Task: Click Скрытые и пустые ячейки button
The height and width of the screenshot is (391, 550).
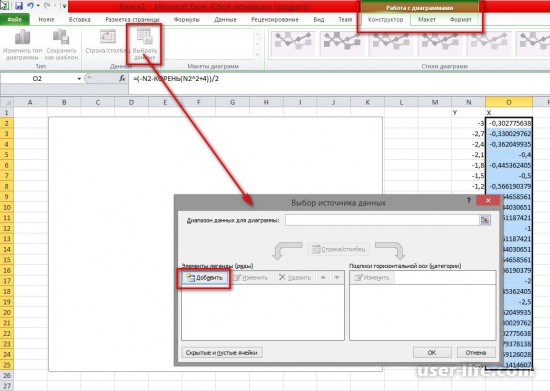Action: 222,352
